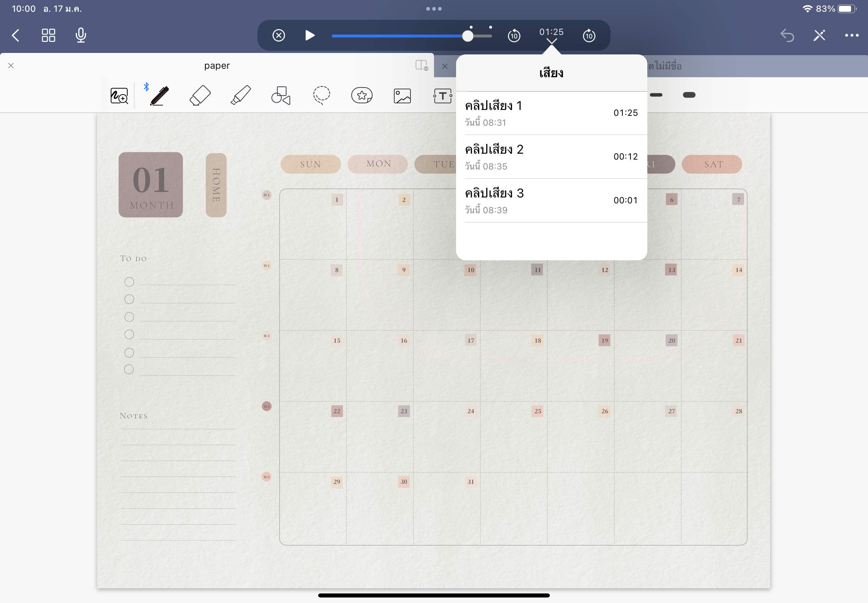Select the Highlighter tool

point(240,96)
